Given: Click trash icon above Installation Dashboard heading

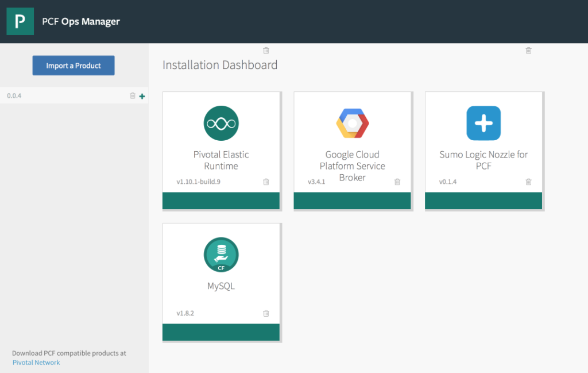Looking at the screenshot, I should [266, 50].
